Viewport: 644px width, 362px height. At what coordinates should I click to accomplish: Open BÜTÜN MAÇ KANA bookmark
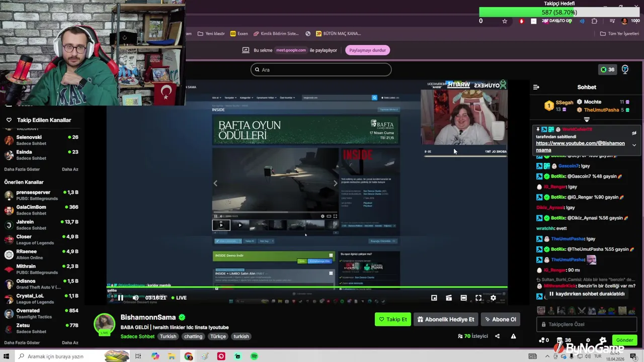[338, 34]
